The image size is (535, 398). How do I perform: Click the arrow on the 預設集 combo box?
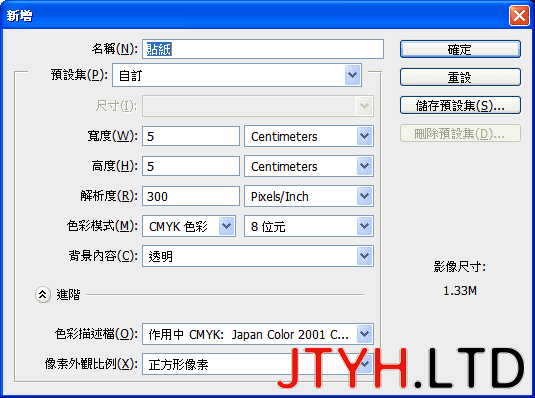coord(352,75)
